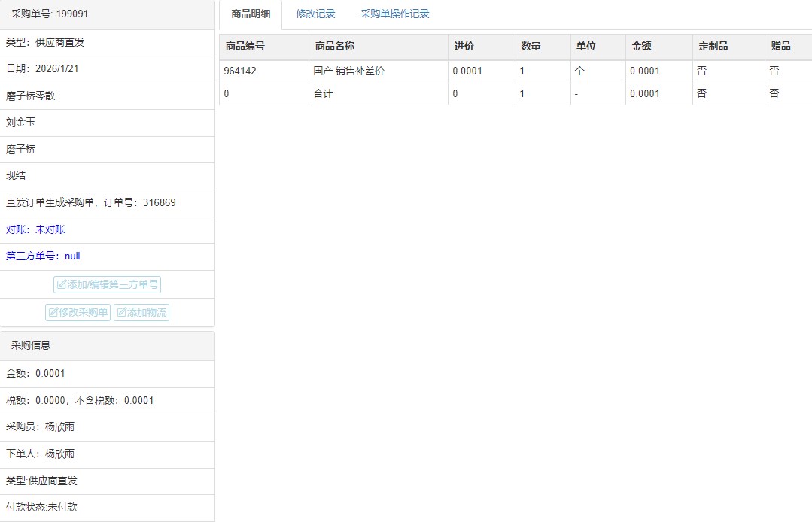
Task: Switch to the 商品明细 tab
Action: pos(251,14)
